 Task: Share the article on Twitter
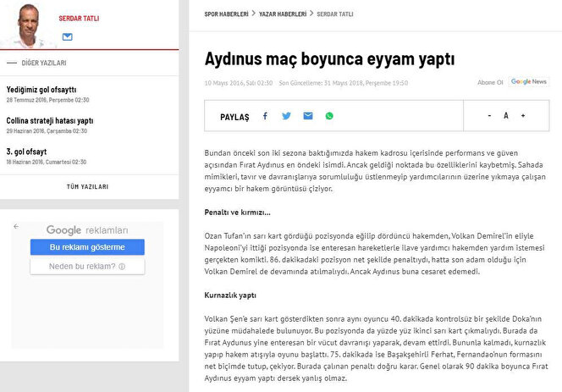286,116
